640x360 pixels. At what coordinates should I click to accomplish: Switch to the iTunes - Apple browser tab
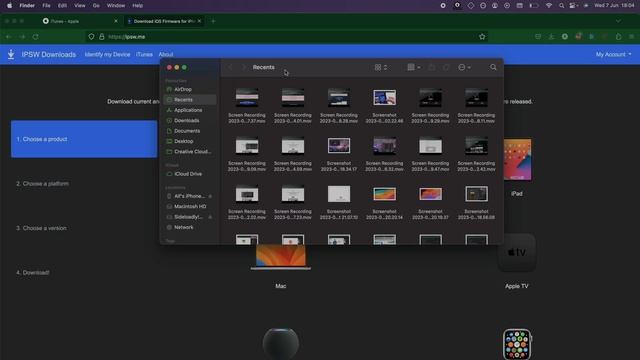pyautogui.click(x=80, y=21)
